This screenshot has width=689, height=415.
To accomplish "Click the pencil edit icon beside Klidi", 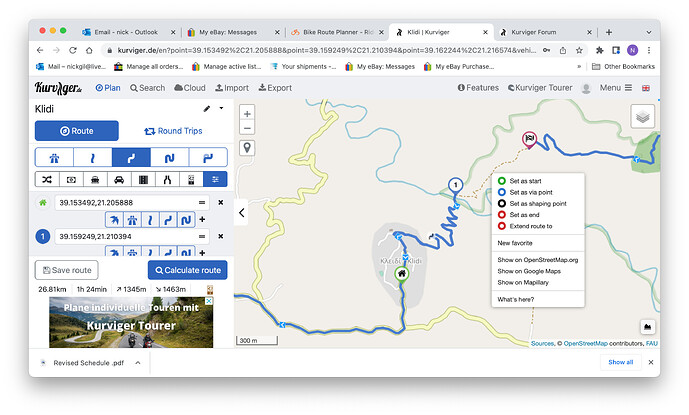I will coord(207,108).
